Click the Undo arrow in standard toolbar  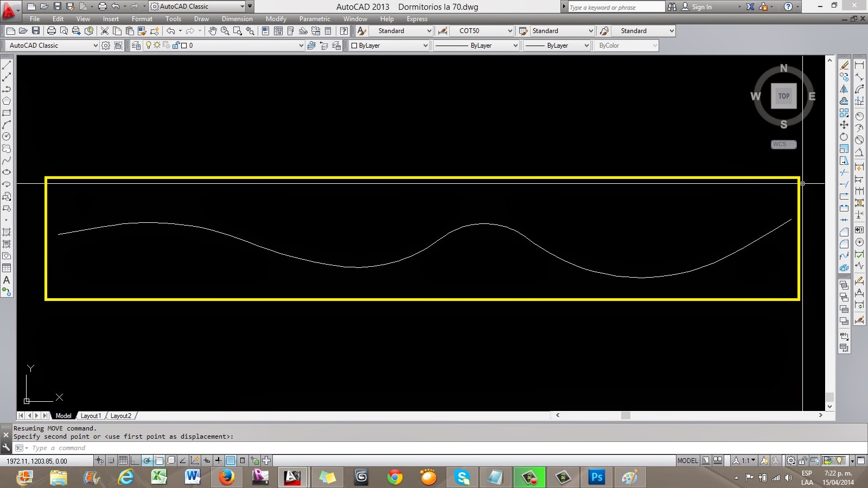click(170, 31)
